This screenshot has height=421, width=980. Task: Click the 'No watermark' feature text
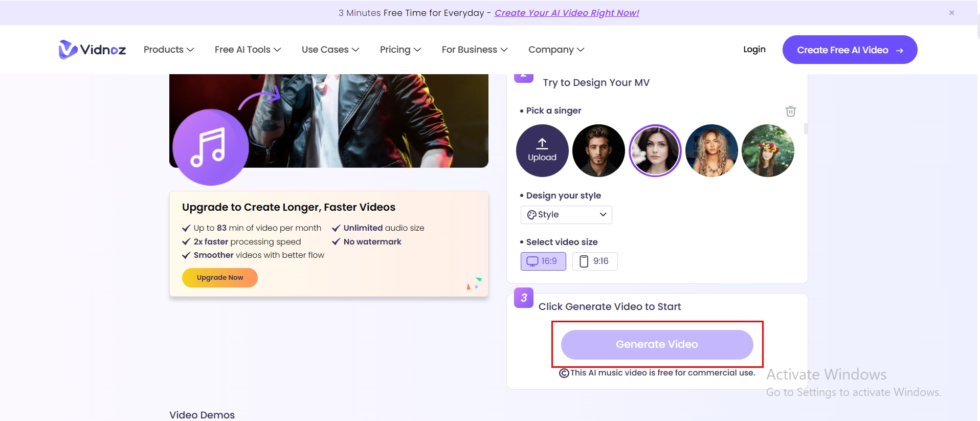click(x=372, y=241)
